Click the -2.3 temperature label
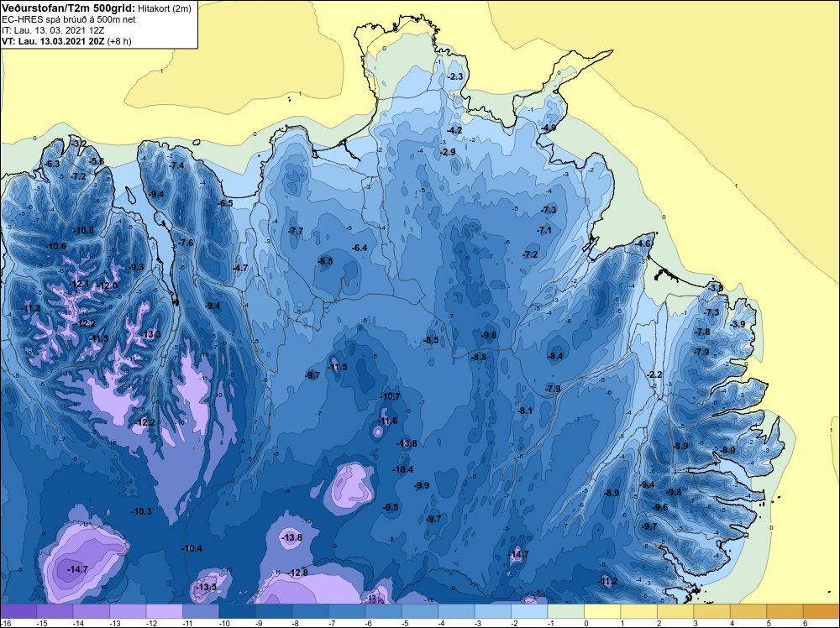Image resolution: width=840 pixels, height=628 pixels. [x=454, y=77]
